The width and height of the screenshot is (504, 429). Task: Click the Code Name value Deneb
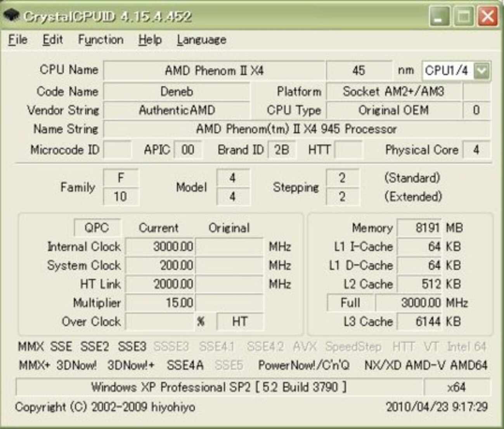pos(177,92)
